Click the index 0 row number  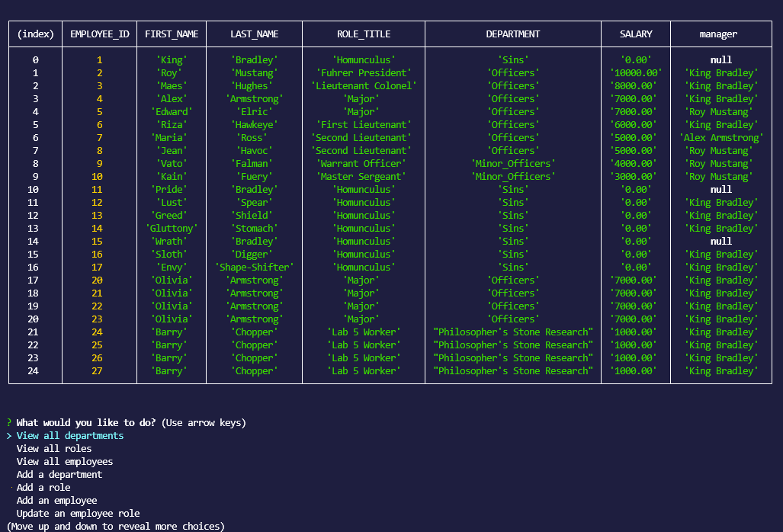click(35, 59)
